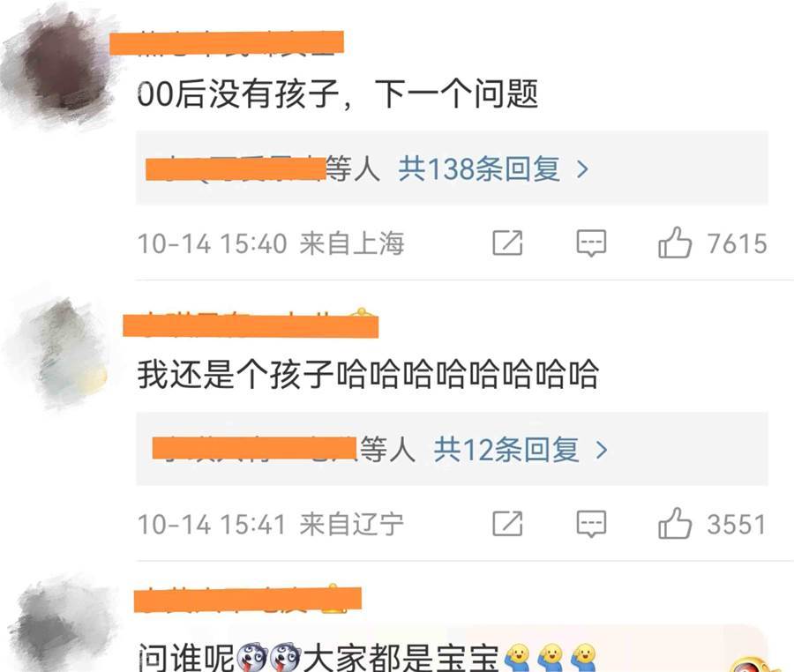
Task: Open reply icon on the Shanghai comment
Action: coord(591,243)
